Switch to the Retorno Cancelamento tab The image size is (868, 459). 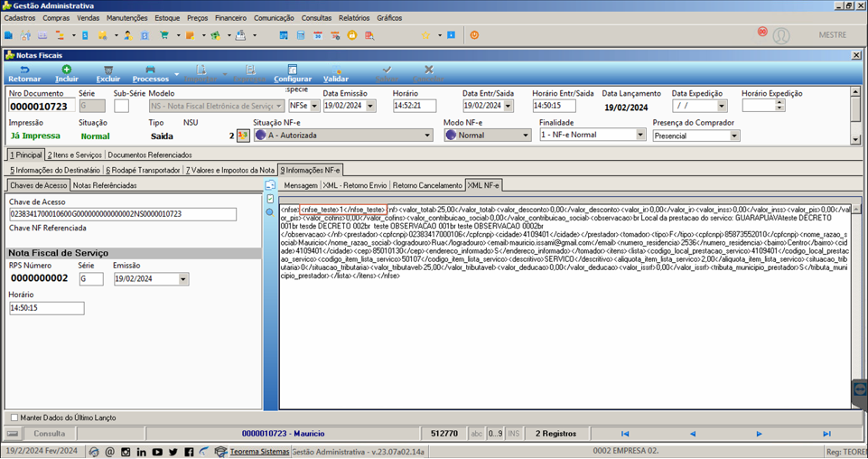tap(427, 185)
